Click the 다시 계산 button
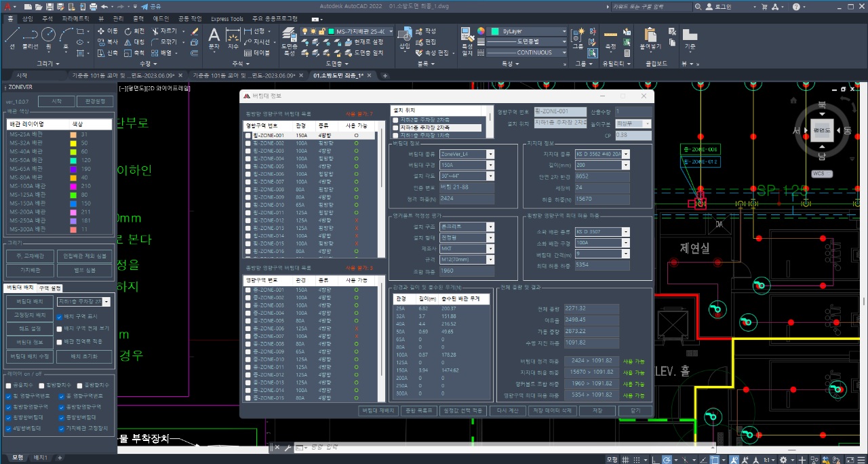 (507, 410)
